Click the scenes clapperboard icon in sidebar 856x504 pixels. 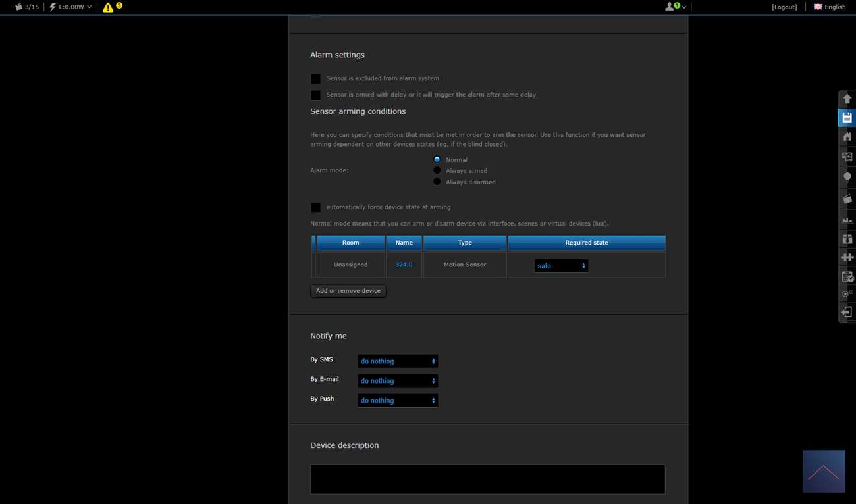point(847,199)
